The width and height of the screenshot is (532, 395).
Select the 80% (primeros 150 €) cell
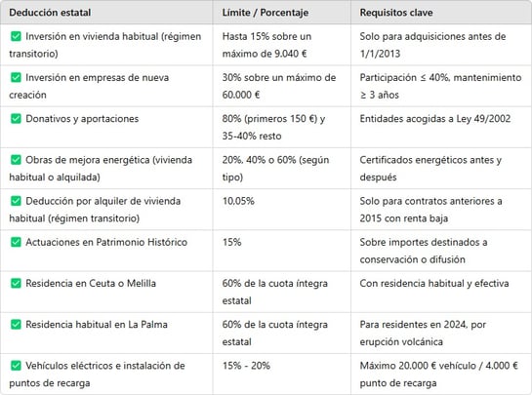point(281,127)
